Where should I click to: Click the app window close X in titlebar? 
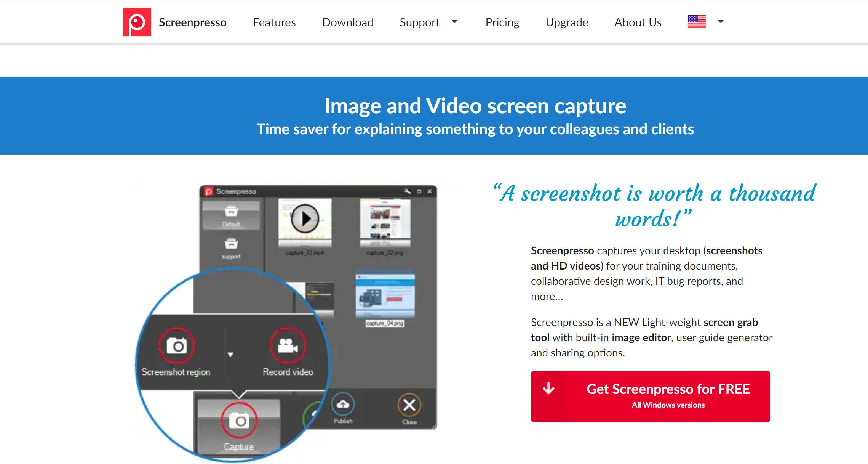pos(430,191)
